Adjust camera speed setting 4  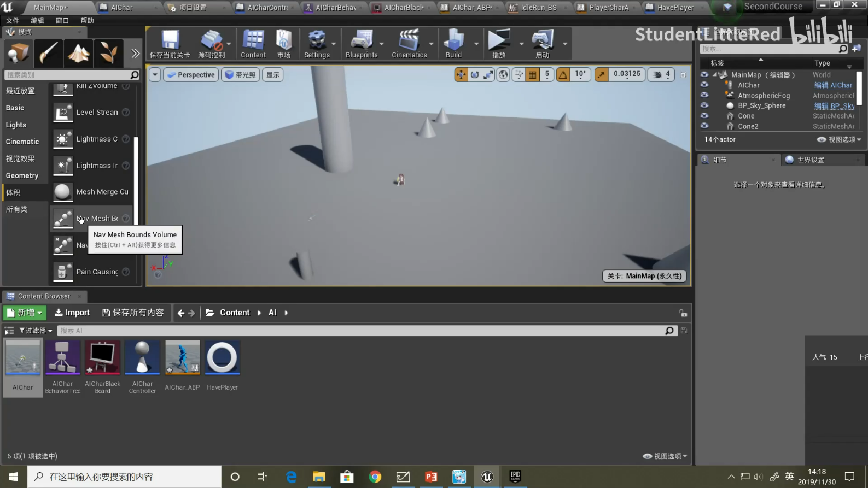661,75
